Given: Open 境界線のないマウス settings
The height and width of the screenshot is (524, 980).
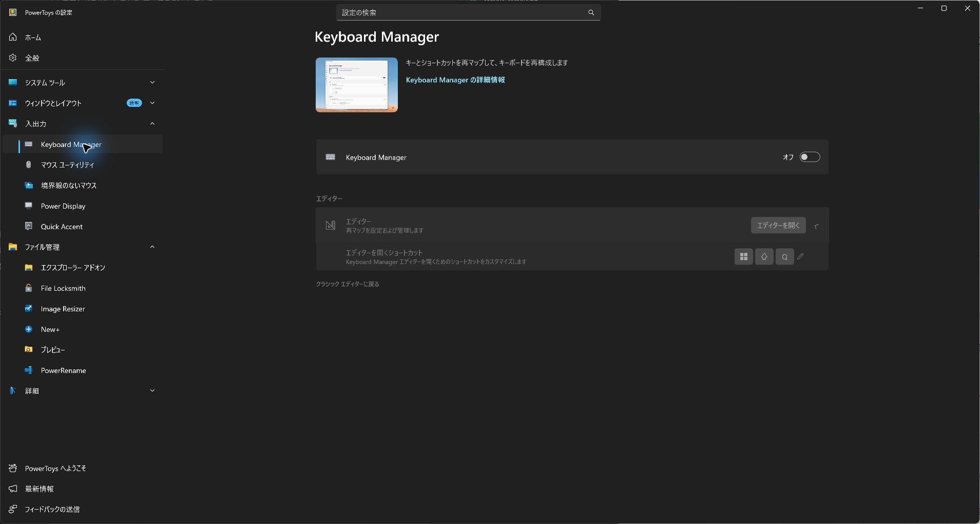Looking at the screenshot, I should (82, 185).
